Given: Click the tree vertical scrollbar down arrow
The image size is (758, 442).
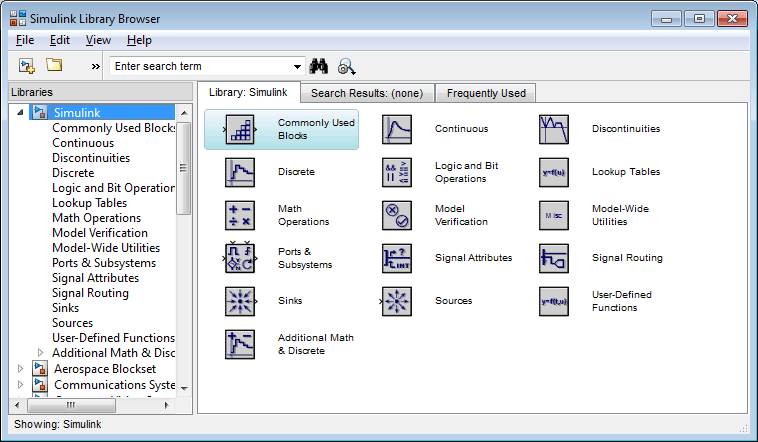Looking at the screenshot, I should (x=184, y=388).
